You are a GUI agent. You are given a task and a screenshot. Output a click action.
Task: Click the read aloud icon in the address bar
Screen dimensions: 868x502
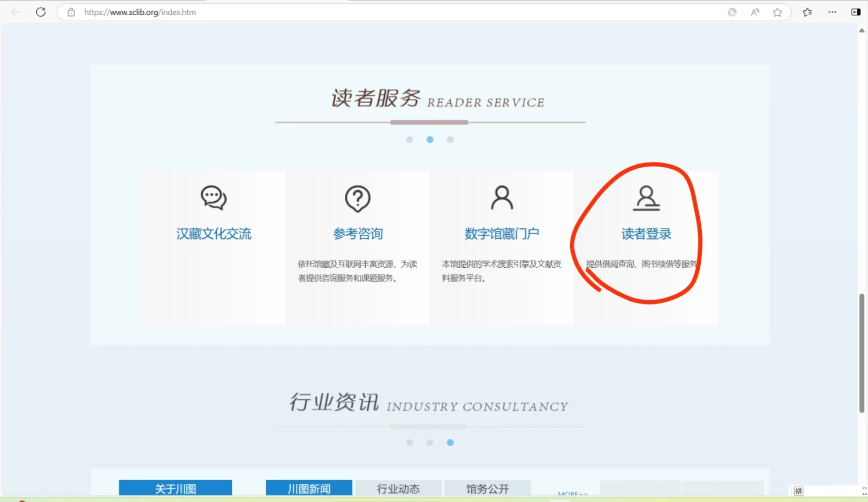755,12
